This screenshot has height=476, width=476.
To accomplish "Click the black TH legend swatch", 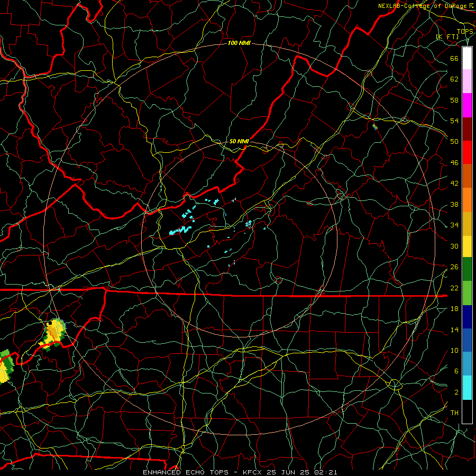I will click(x=467, y=411).
